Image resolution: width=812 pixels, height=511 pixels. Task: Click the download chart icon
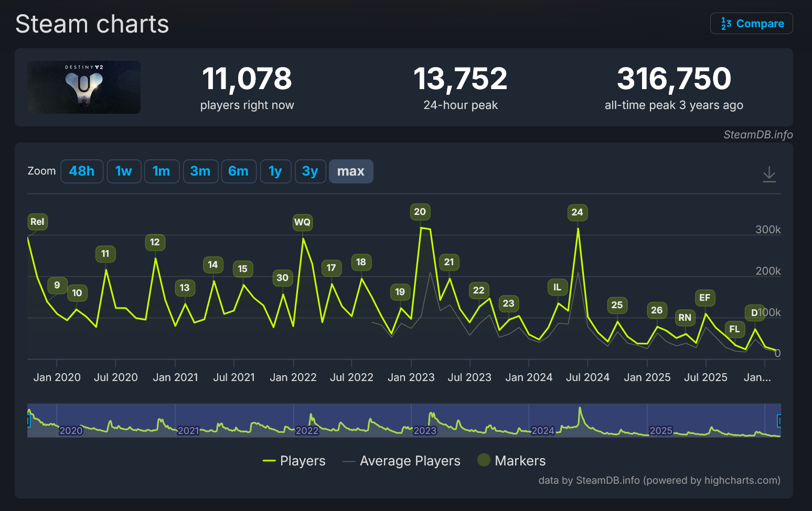click(770, 173)
